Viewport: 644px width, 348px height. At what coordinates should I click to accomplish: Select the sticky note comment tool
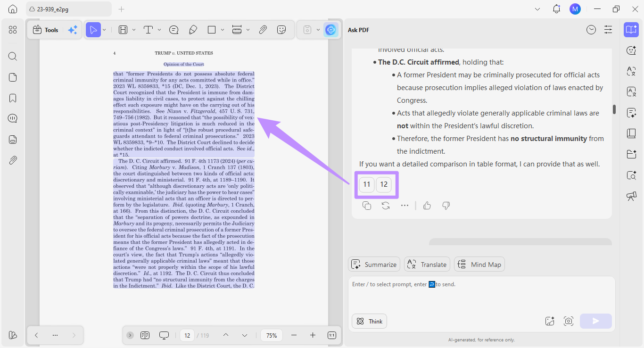[174, 30]
